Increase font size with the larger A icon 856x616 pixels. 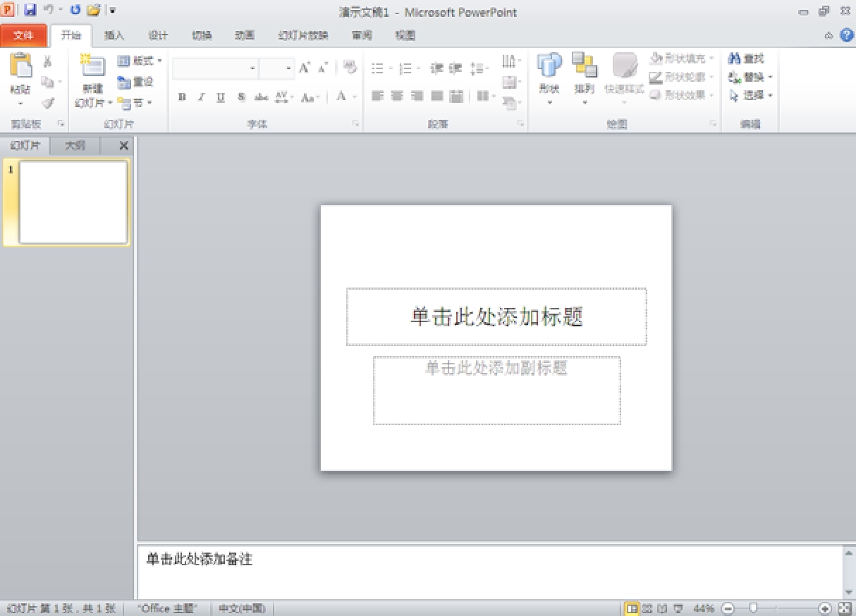[x=305, y=68]
